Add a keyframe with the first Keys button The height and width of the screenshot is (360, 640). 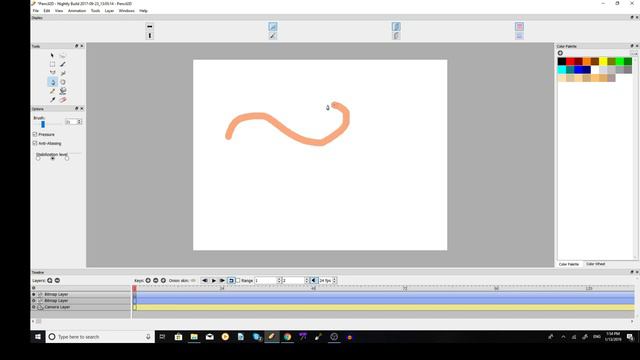(x=148, y=280)
